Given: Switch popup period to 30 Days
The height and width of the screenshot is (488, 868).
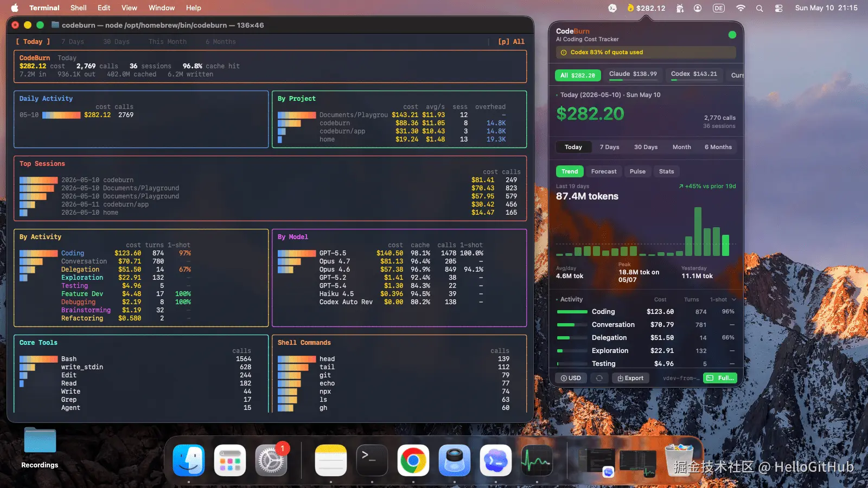Looking at the screenshot, I should [x=646, y=147].
